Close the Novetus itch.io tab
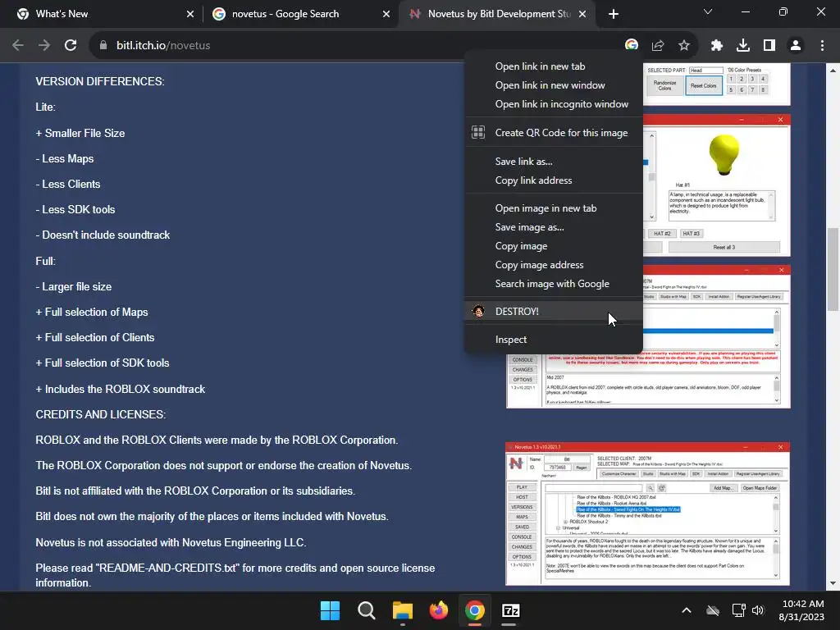Screen dimensions: 840x630 click(x=582, y=14)
